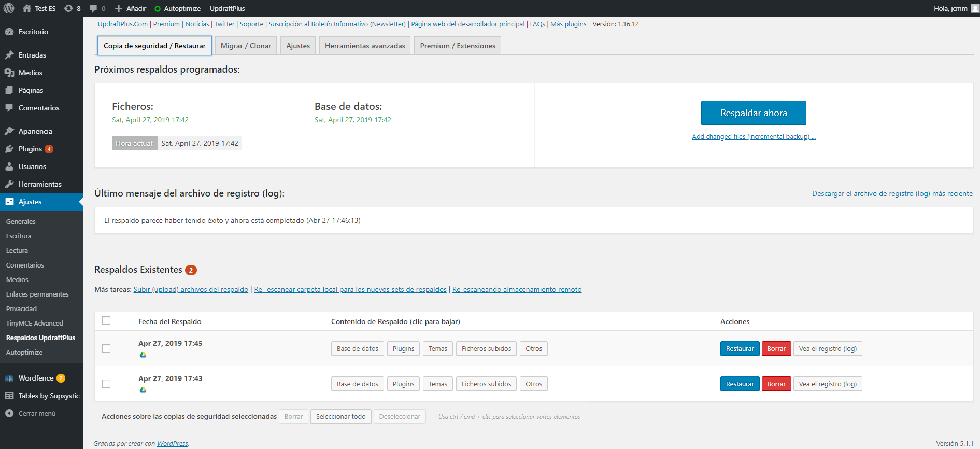Switch to the Migrar / Clonar tab

click(x=246, y=46)
